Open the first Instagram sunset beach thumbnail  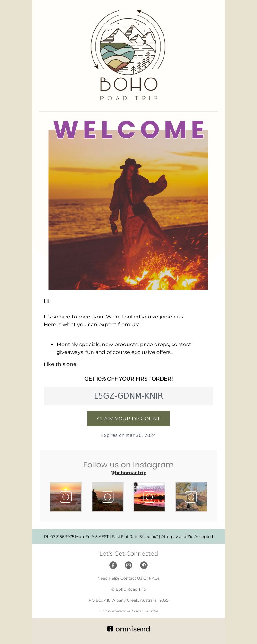[x=66, y=497]
